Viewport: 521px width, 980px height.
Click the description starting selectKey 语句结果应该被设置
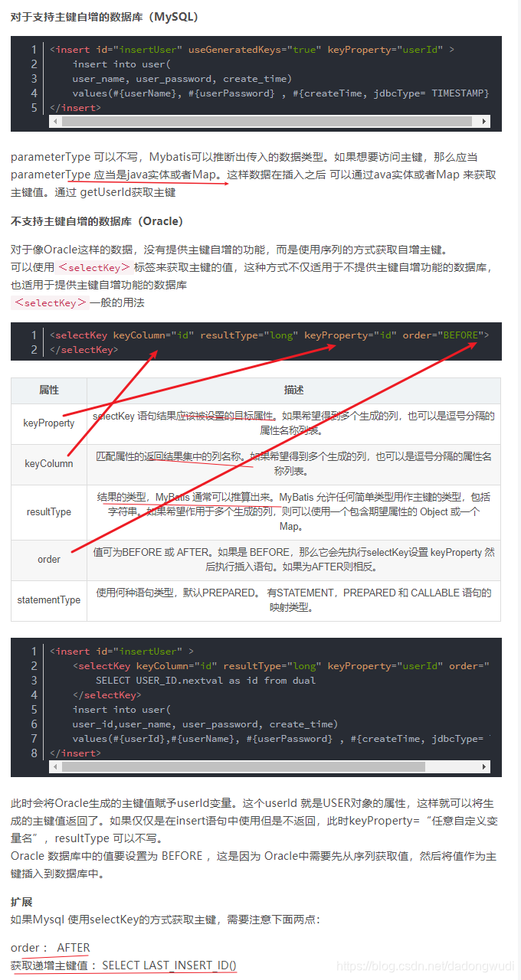293,423
